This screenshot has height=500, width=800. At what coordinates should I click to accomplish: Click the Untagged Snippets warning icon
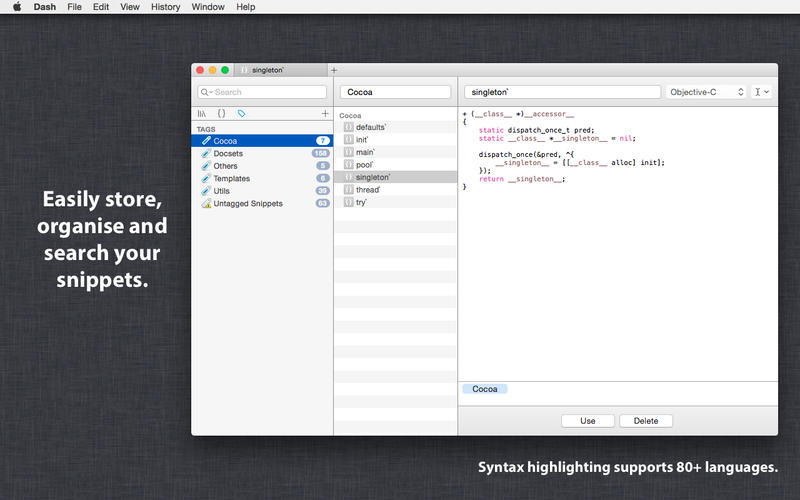coord(206,203)
